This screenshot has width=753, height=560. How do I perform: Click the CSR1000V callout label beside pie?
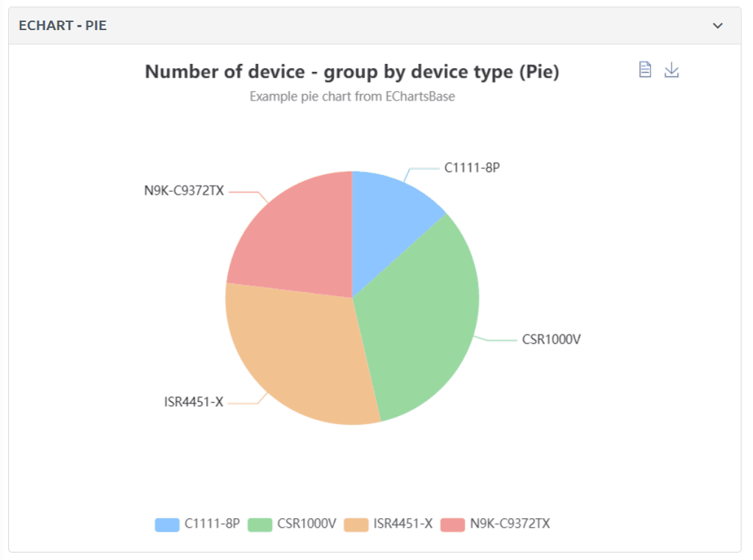[x=552, y=340]
